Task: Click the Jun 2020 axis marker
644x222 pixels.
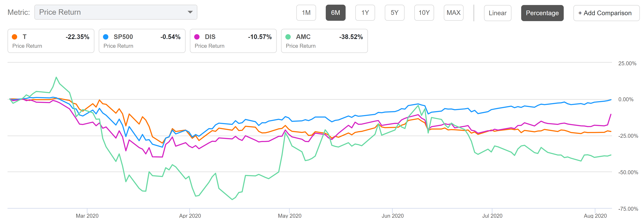Action: pyautogui.click(x=392, y=216)
